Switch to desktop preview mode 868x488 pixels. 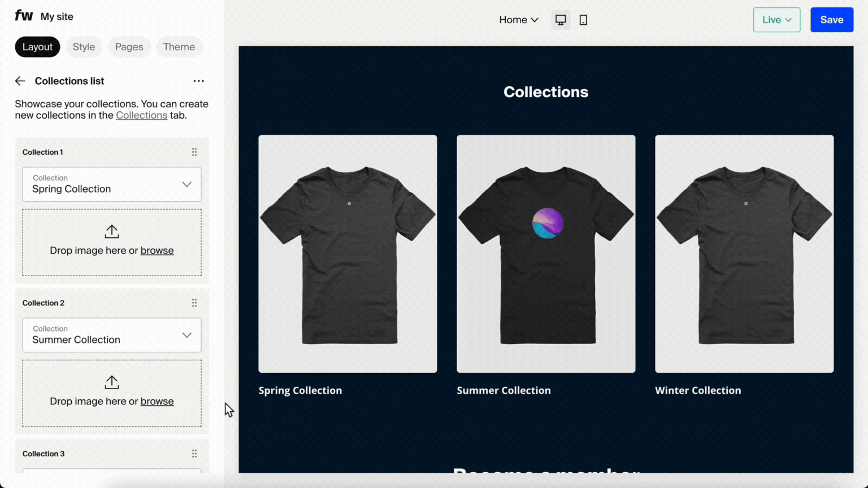(x=560, y=19)
